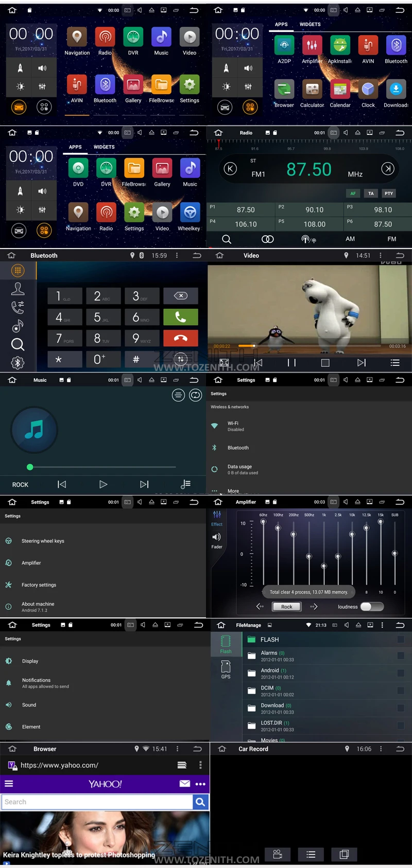Viewport: 412px width, 868px height.
Task: Check the box for the Alarms folder
Action: pos(401,656)
